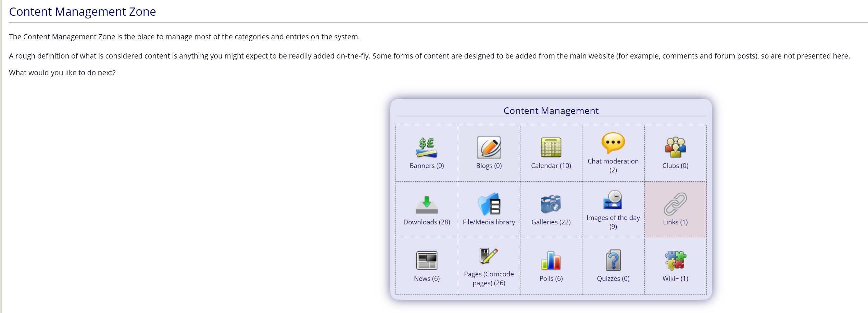Open the "Calendar (10)" text link
Image resolution: width=868 pixels, height=313 pixels.
tap(551, 166)
